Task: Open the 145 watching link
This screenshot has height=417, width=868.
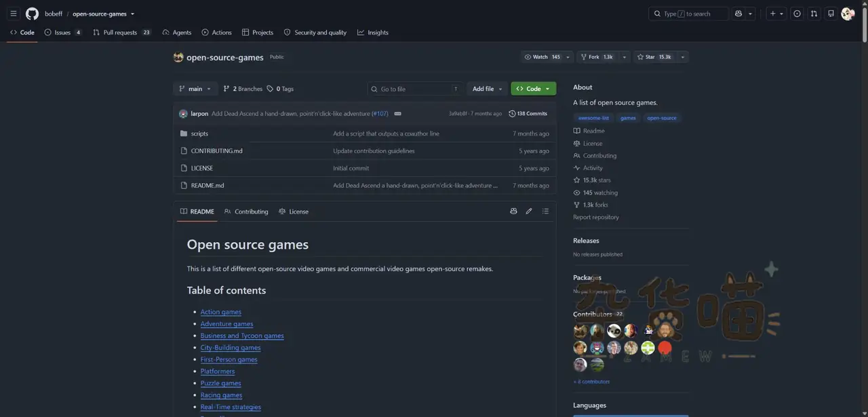Action: pyautogui.click(x=595, y=193)
